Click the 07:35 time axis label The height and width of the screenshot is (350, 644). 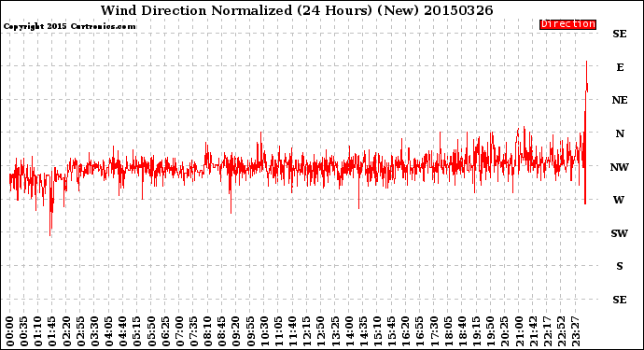193,331
